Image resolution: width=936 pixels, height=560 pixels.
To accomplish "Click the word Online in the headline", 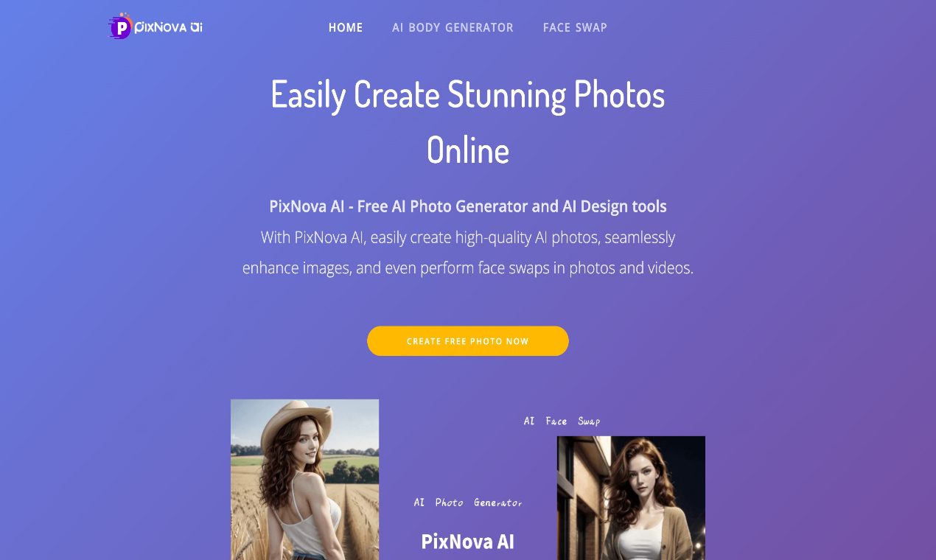I will click(468, 150).
